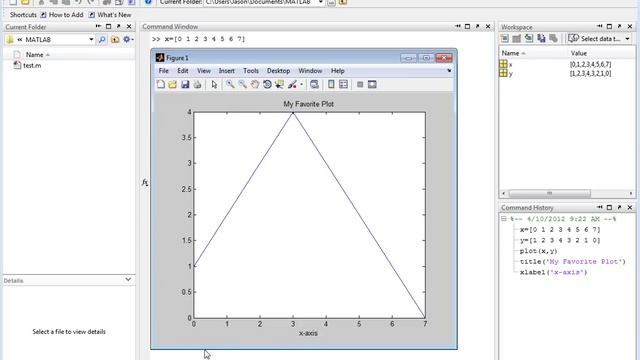Select the Edit Plot arrow tool
The height and width of the screenshot is (360, 640).
tap(214, 84)
